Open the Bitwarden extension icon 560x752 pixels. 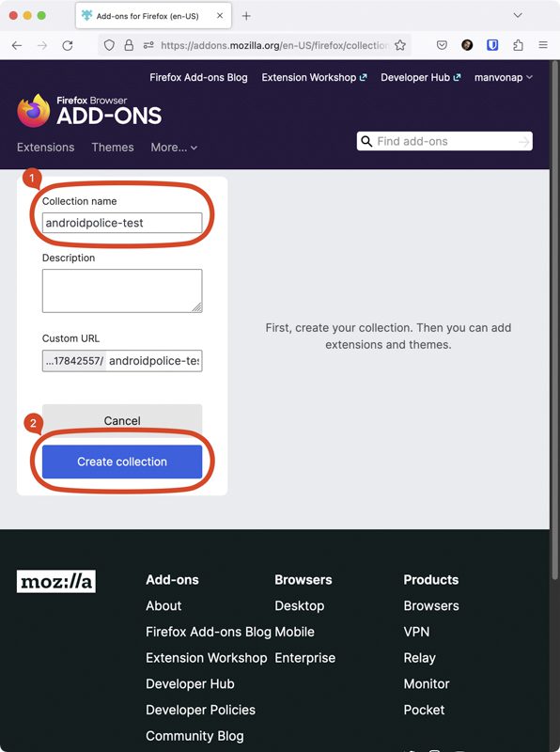click(492, 45)
